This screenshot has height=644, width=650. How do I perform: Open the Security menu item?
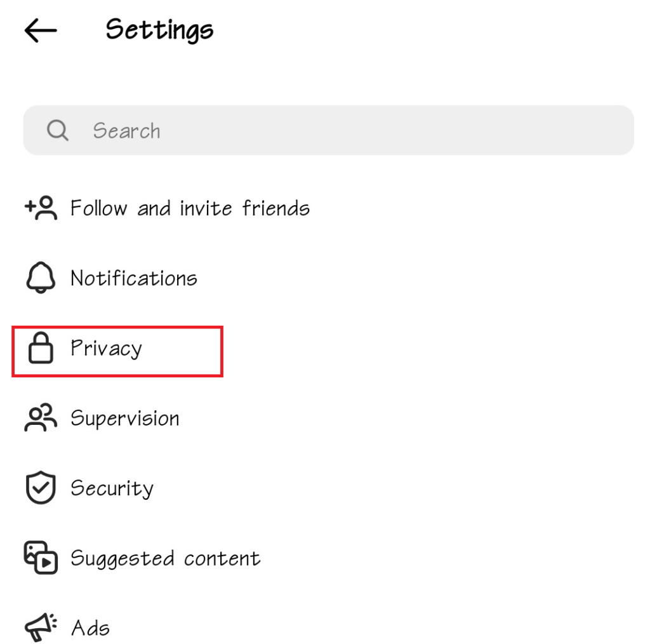112,488
